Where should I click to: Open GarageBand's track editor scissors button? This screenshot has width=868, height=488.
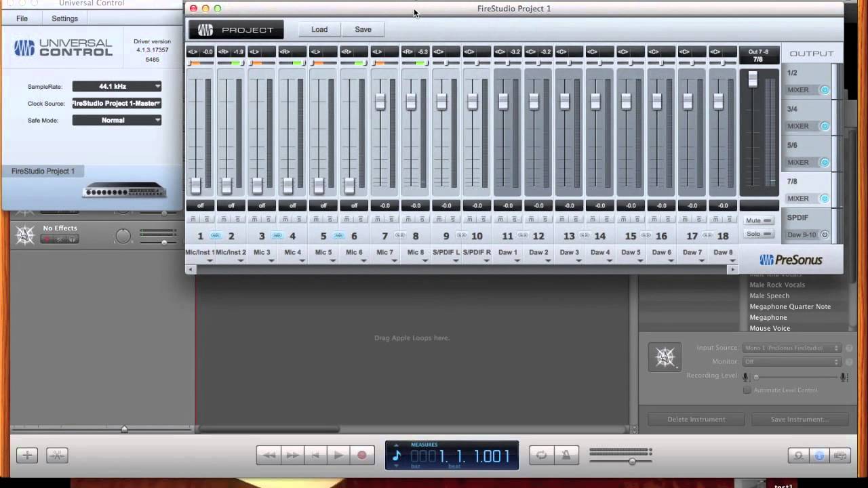pos(57,455)
